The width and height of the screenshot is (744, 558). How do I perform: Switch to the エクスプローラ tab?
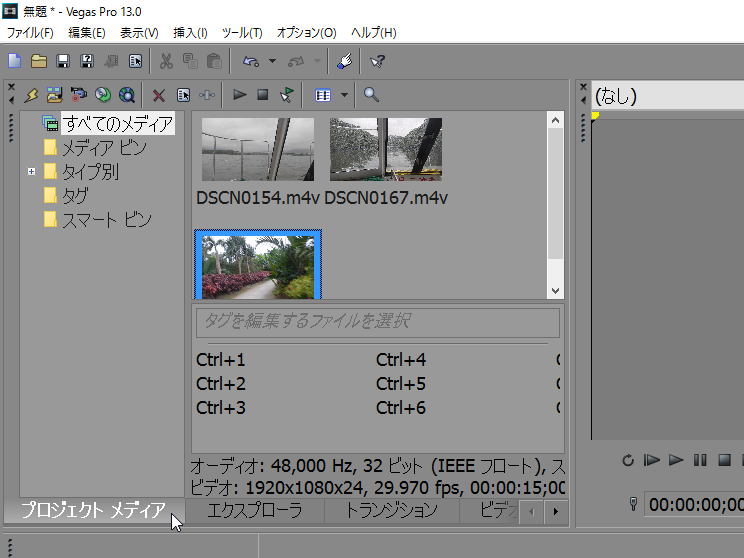[255, 511]
